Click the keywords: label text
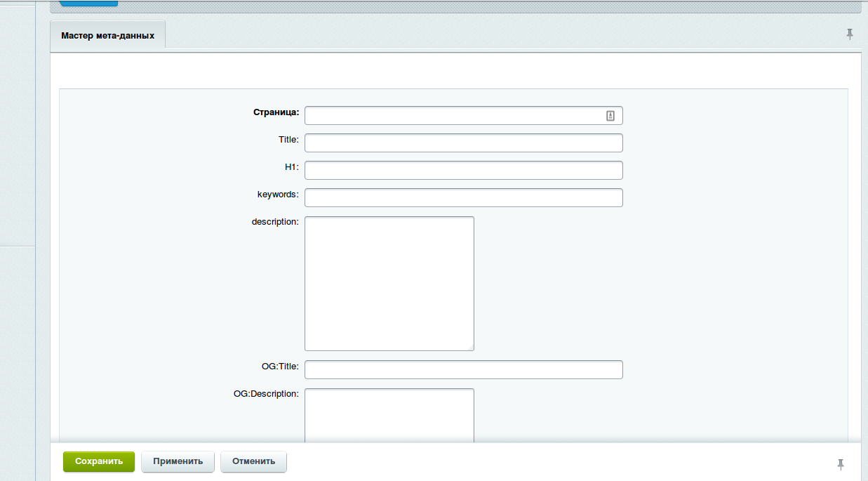Viewport: 868px width, 481px height. coord(278,194)
